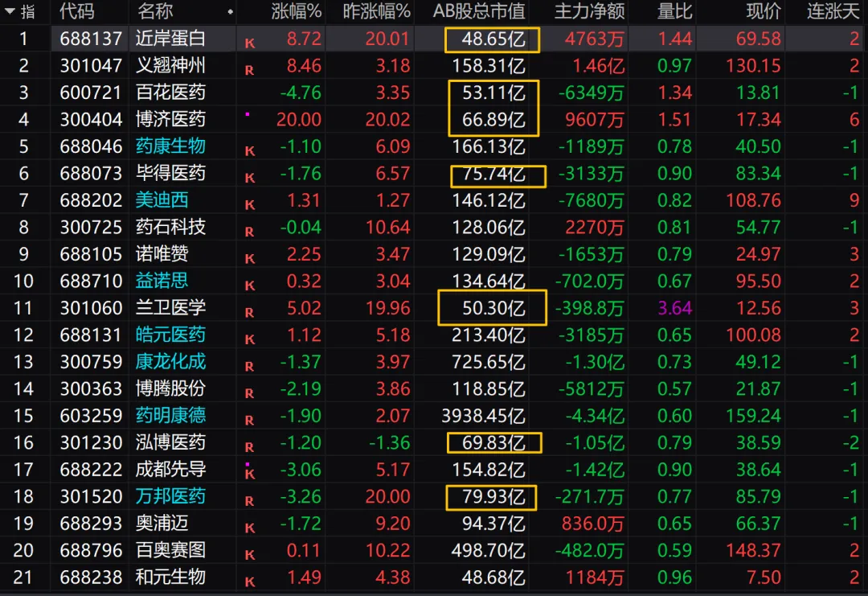Click the K marker icon for 皓元医药
868x596 pixels.
point(250,339)
